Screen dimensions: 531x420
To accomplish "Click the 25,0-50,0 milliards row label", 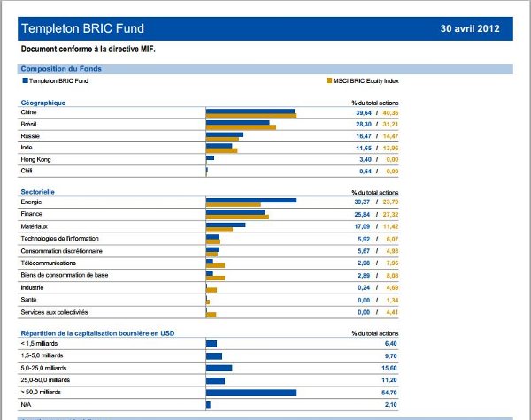I will pyautogui.click(x=45, y=379).
